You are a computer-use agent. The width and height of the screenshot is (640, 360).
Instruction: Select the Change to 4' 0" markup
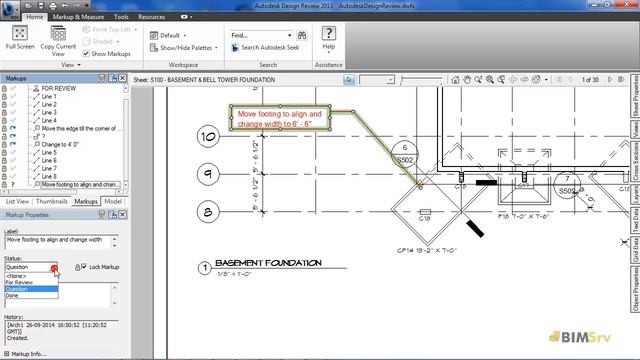coord(60,144)
